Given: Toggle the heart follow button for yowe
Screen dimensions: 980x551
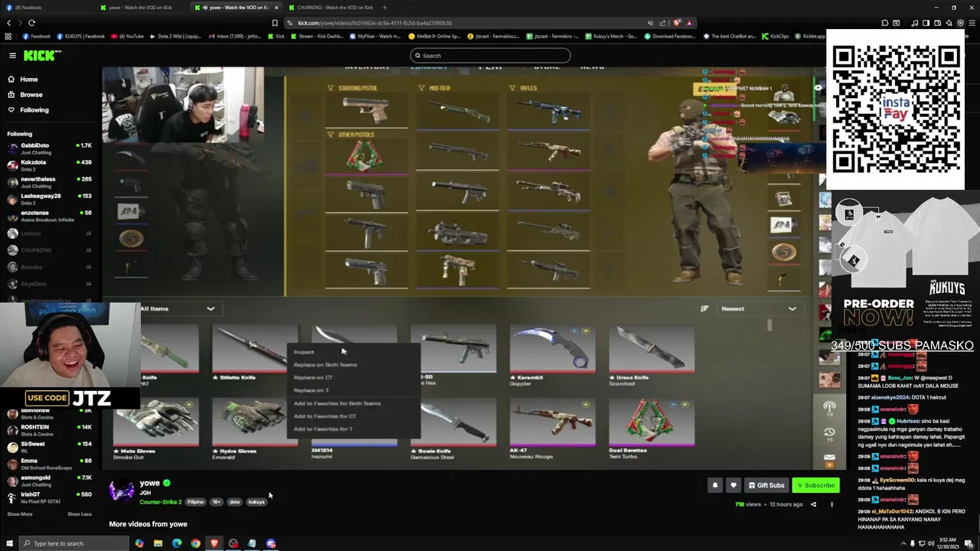Looking at the screenshot, I should (733, 485).
